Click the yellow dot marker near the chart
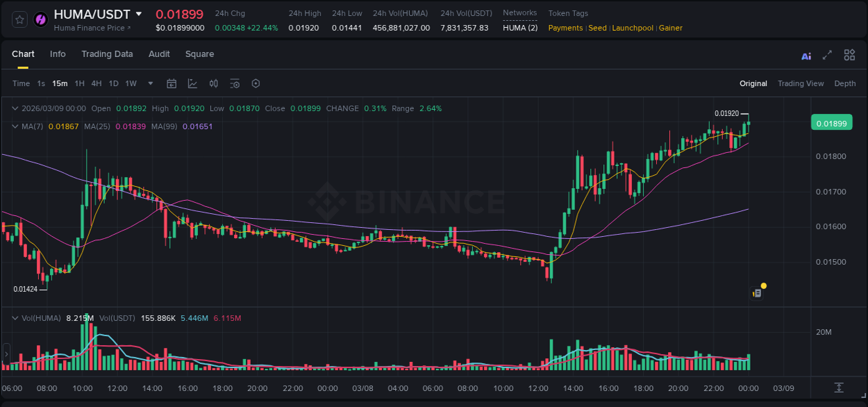Image resolution: width=868 pixels, height=407 pixels. pos(762,285)
